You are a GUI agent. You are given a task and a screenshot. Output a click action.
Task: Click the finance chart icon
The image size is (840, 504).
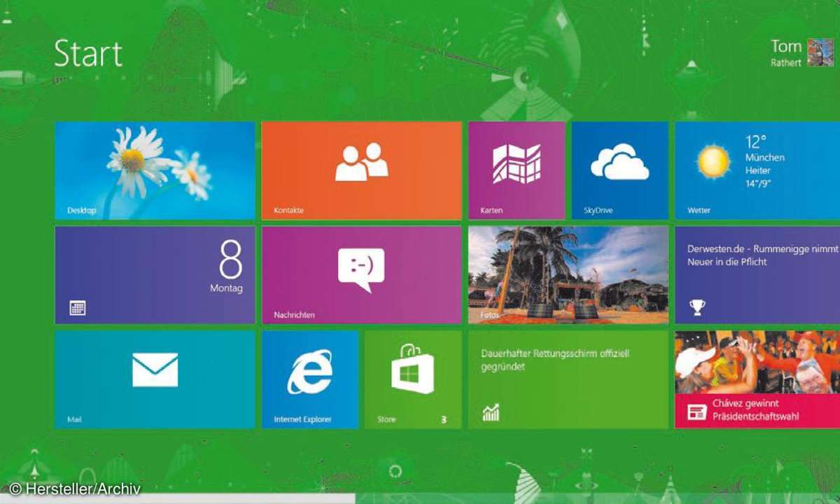tap(491, 412)
